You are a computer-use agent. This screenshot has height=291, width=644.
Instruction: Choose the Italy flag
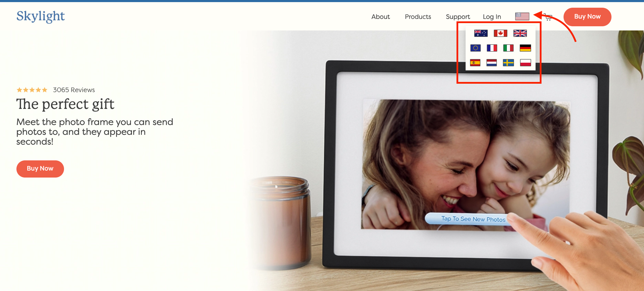tap(508, 48)
